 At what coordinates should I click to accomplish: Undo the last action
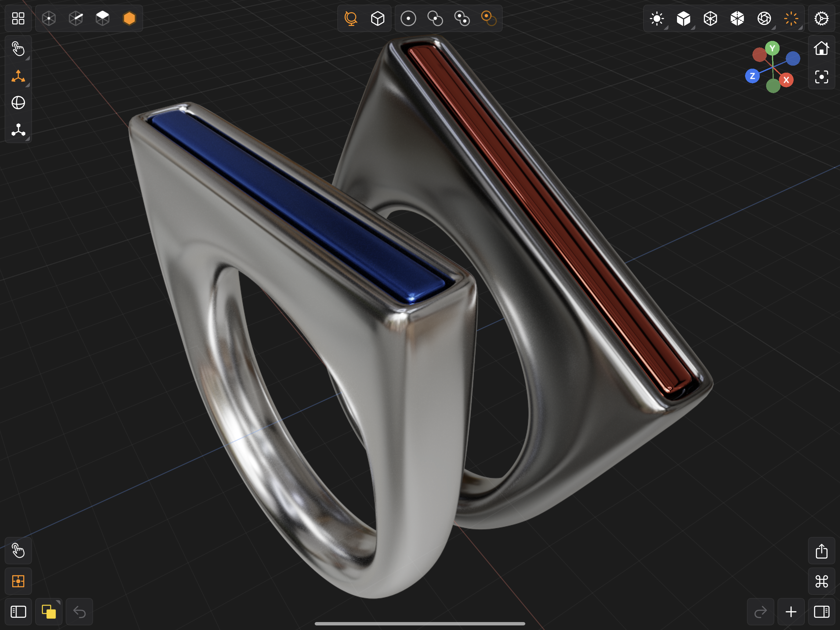point(79,612)
